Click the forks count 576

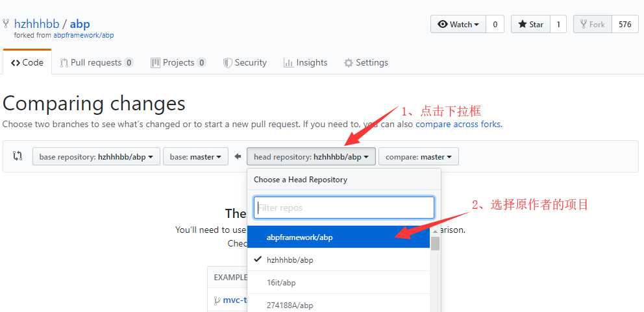(x=625, y=24)
